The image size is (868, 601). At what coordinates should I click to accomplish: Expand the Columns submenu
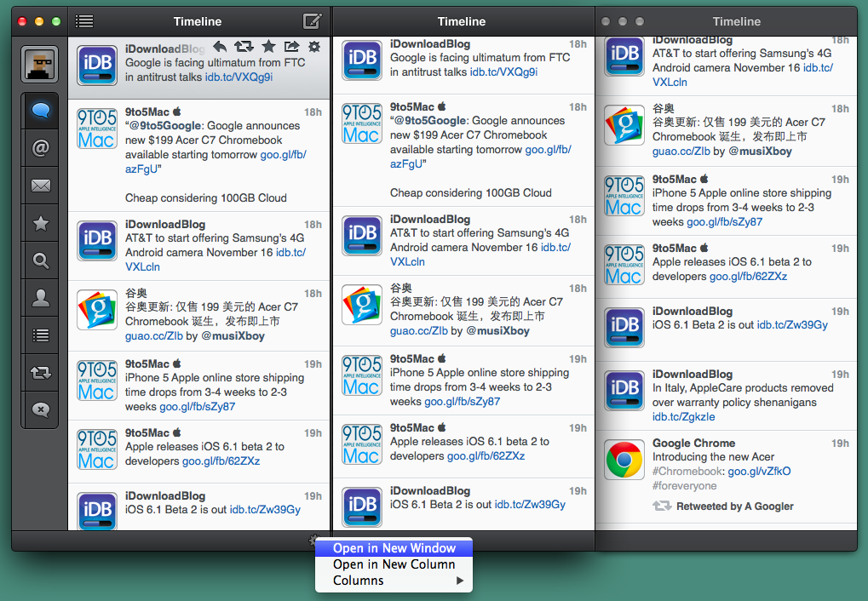(x=394, y=581)
